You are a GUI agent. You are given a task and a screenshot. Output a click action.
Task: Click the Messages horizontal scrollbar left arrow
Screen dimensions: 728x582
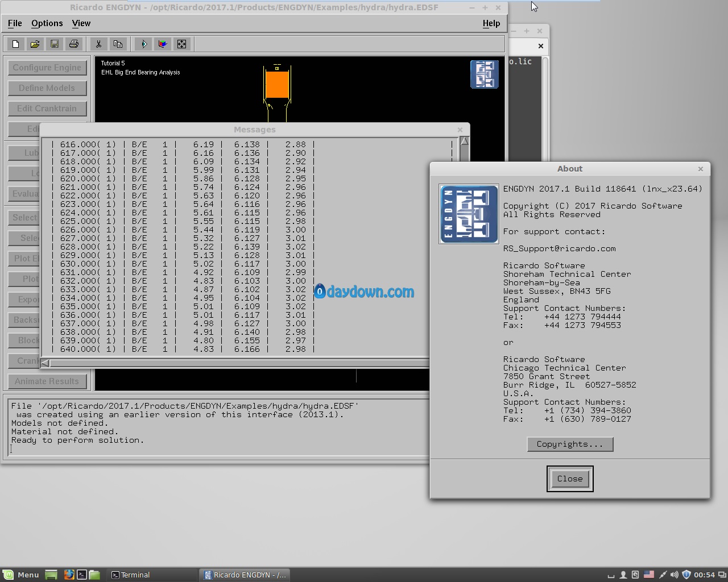pos(45,363)
